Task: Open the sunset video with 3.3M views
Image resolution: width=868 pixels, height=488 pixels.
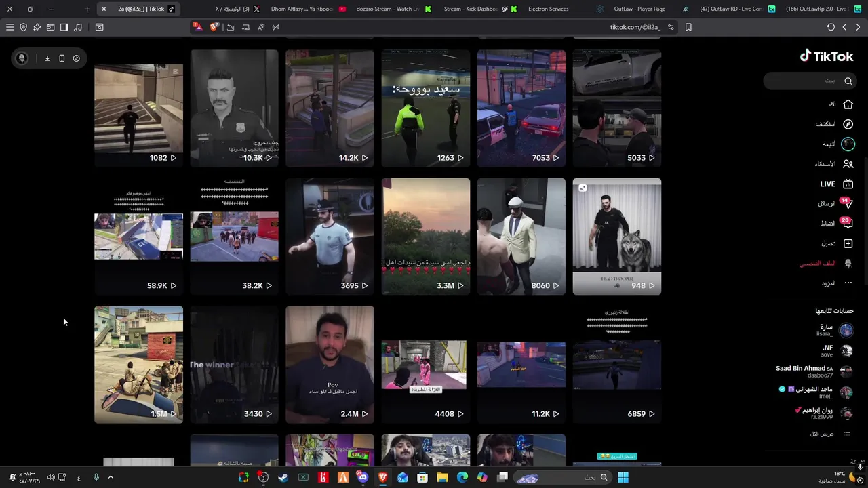Action: coord(425,237)
